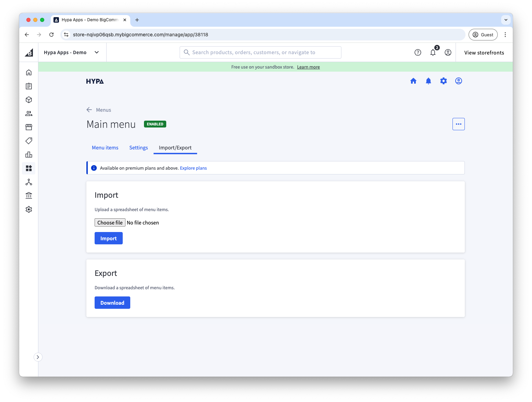532x402 pixels.
Task: Go back in browser history
Action: click(x=27, y=35)
